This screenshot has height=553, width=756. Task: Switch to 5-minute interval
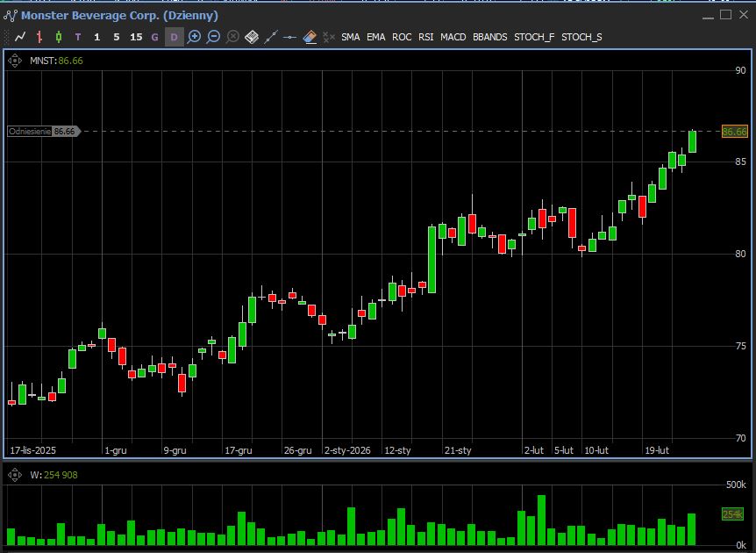pos(117,37)
